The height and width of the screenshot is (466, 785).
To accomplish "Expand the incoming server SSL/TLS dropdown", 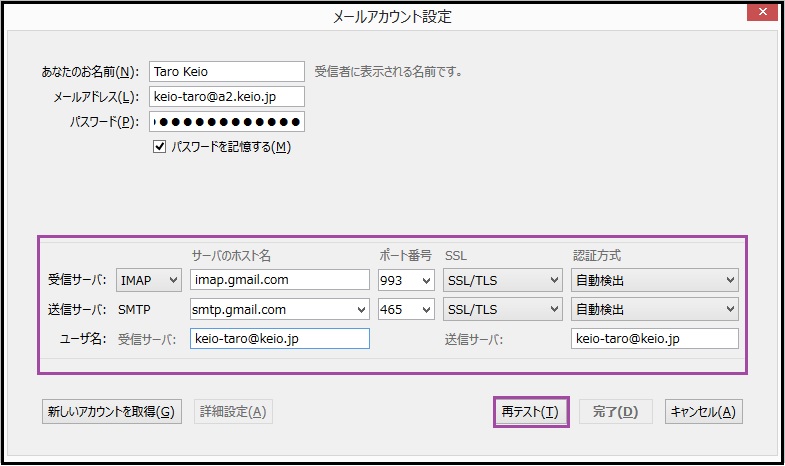I will [502, 281].
